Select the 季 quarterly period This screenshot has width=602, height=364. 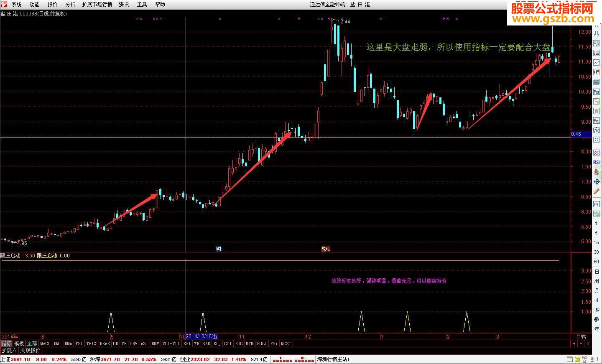click(x=597, y=319)
